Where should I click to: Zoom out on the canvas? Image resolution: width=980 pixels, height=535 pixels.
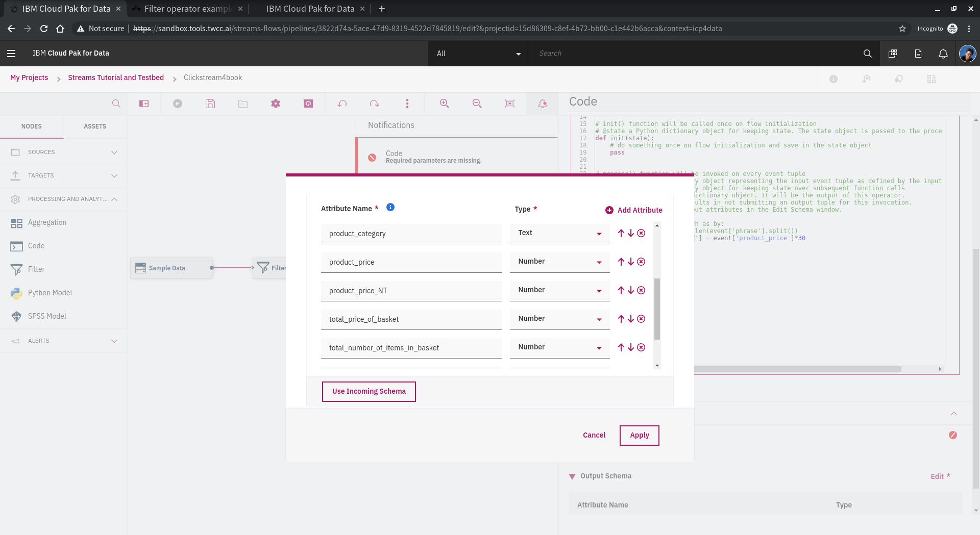[477, 104]
